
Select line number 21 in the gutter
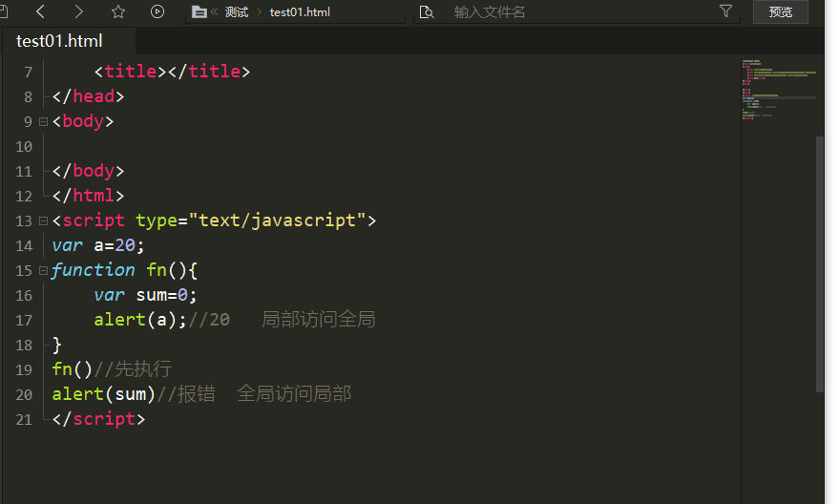24,419
